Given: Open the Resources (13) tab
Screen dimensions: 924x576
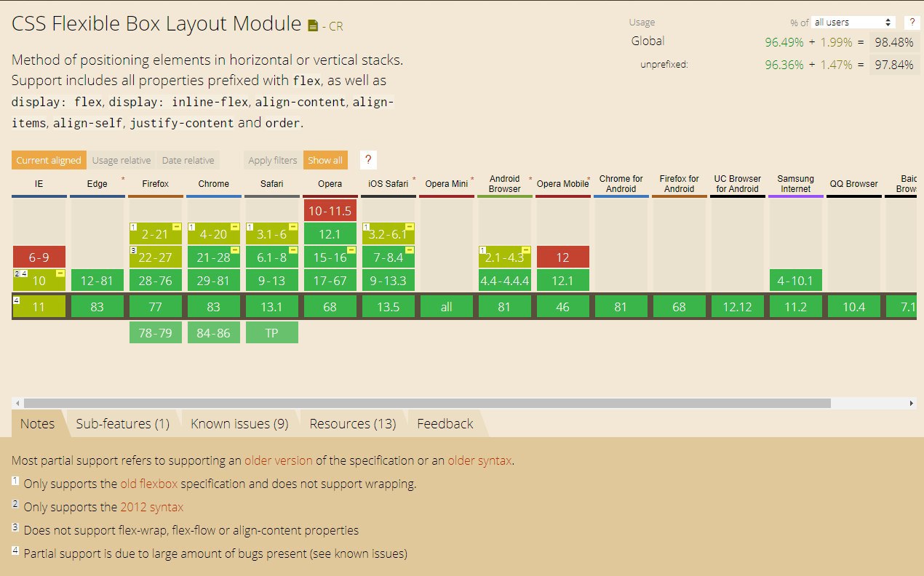Looking at the screenshot, I should click(353, 424).
